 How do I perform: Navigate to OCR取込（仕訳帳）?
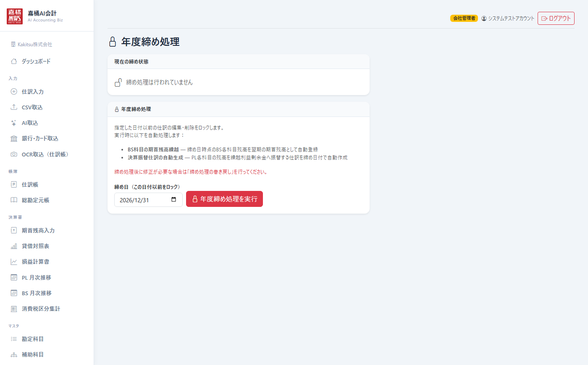[47, 154]
